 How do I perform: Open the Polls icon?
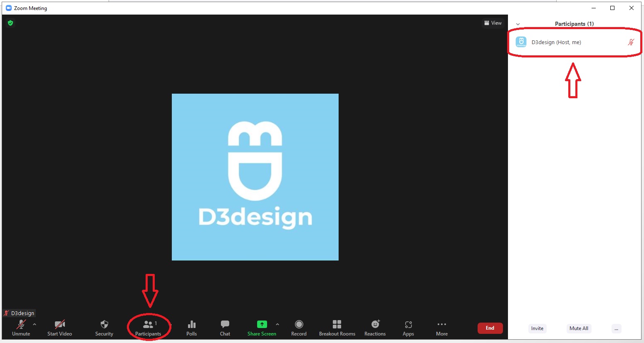191,328
